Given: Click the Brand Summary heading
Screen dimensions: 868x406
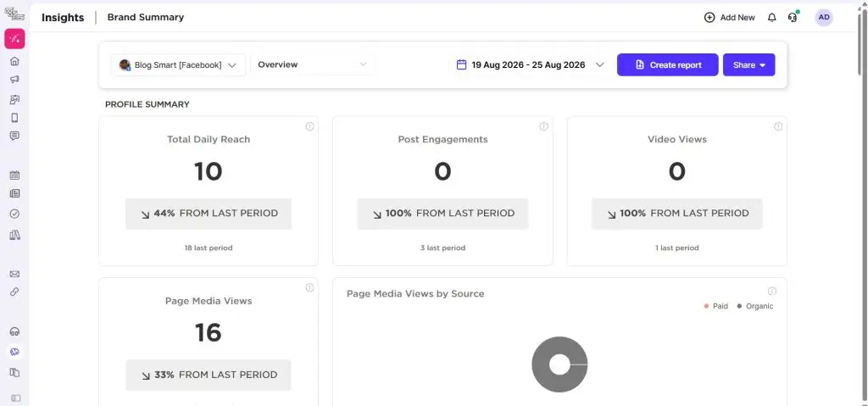Looking at the screenshot, I should (x=146, y=17).
